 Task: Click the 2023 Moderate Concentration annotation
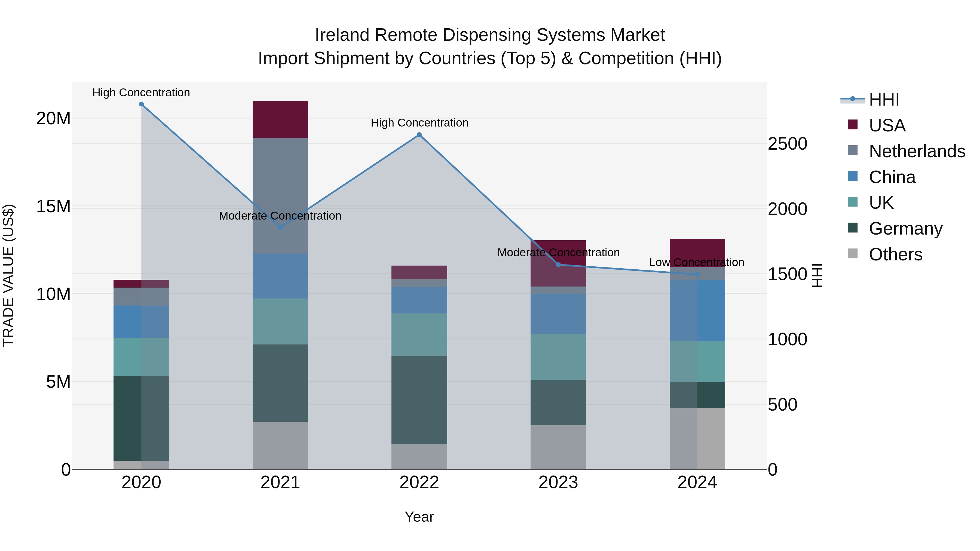click(x=559, y=253)
